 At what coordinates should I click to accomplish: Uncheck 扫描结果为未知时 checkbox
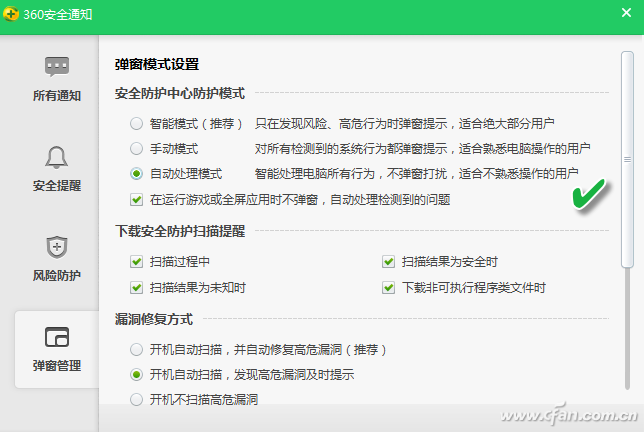click(x=136, y=287)
